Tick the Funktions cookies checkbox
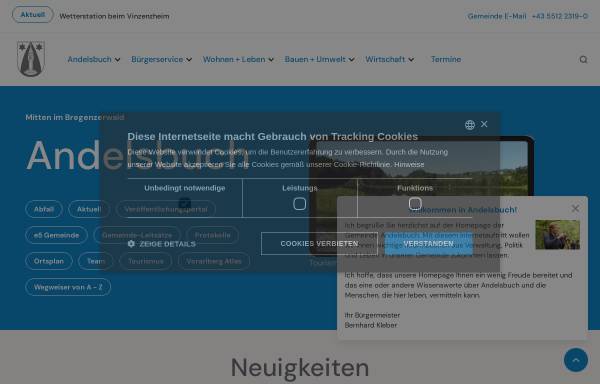The height and width of the screenshot is (384, 600). tap(415, 203)
